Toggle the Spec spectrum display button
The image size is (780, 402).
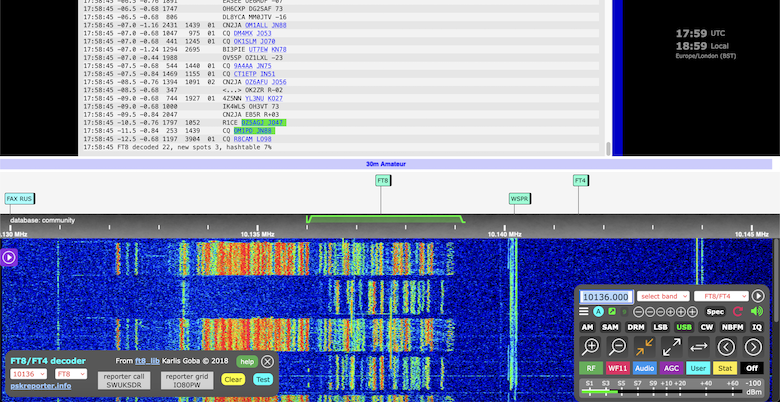click(715, 312)
